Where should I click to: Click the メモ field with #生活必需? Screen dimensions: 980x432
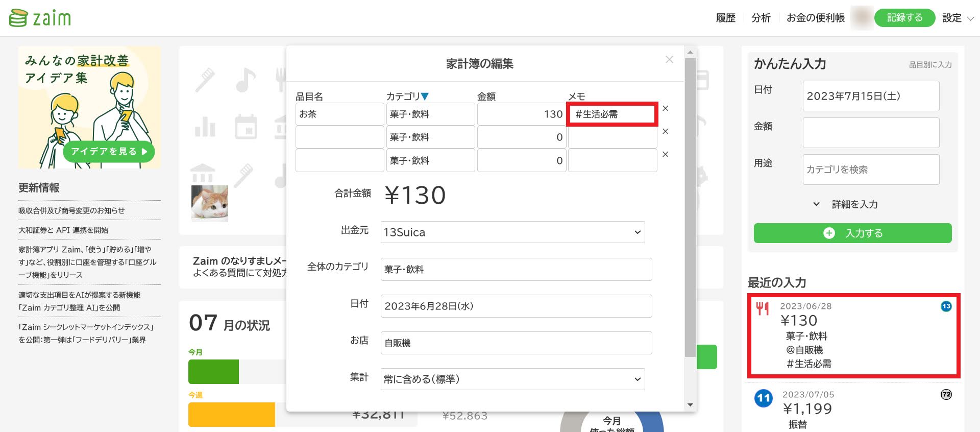[x=612, y=114]
